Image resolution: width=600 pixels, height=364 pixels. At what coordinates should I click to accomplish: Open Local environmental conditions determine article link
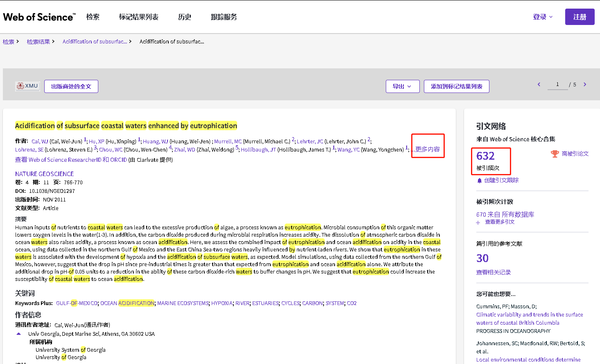[x=528, y=360]
